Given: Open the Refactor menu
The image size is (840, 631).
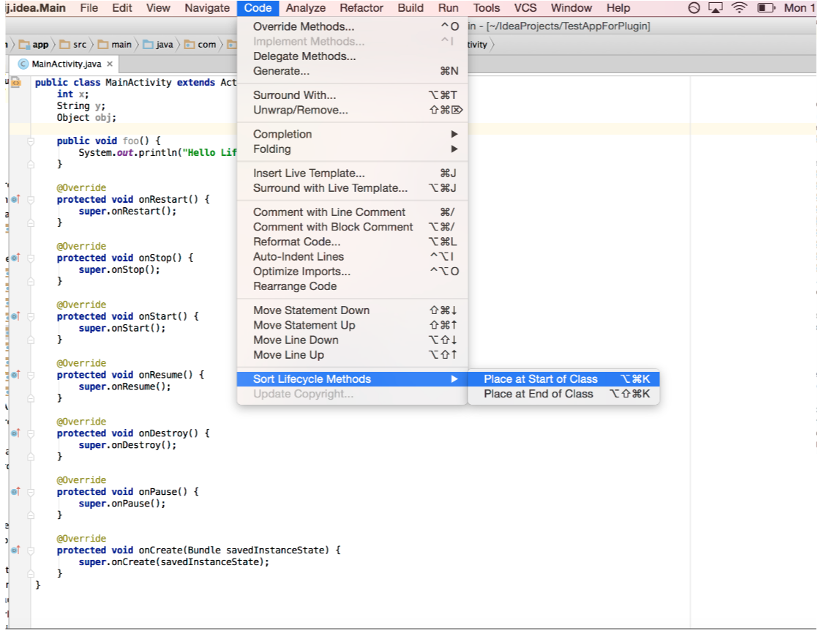Looking at the screenshot, I should (x=361, y=8).
